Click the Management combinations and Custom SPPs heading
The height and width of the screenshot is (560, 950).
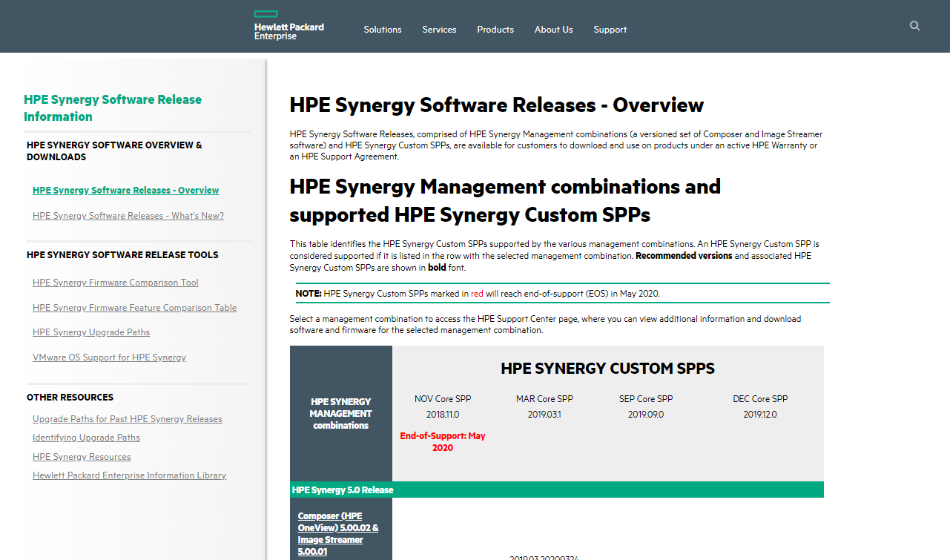tap(505, 200)
